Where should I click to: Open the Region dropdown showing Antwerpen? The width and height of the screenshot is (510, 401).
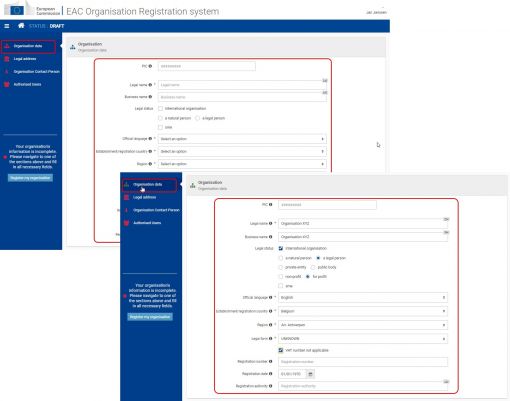pyautogui.click(x=363, y=325)
